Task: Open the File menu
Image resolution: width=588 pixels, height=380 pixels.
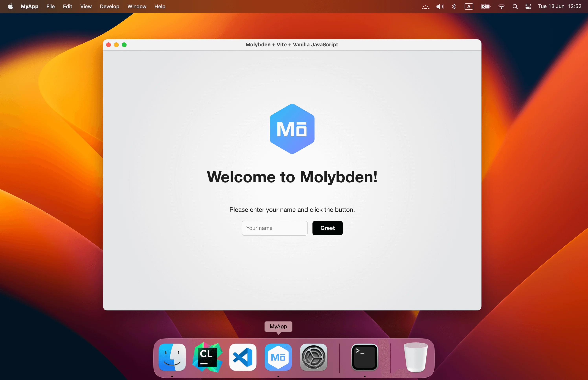Action: 51,6
